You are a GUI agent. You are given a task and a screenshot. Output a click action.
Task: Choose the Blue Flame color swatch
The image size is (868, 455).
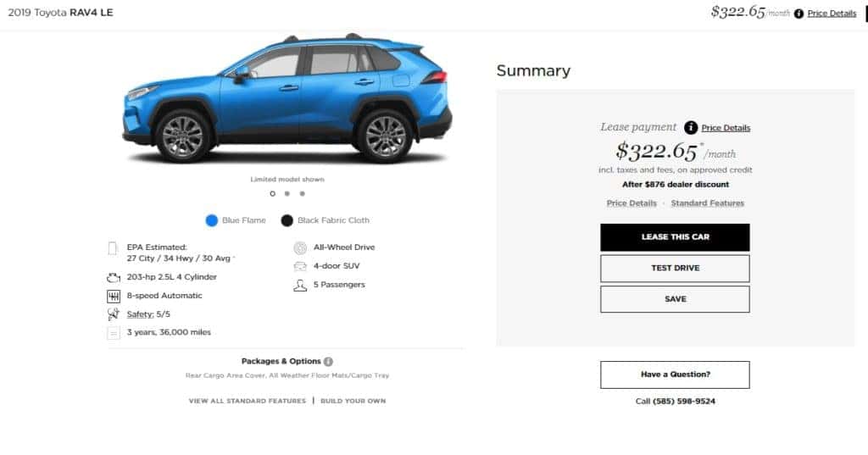pos(211,221)
